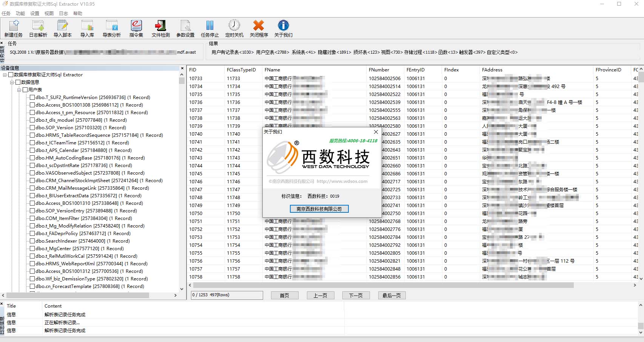Check dbo.Access_BOS1001308 checkbox
The width and height of the screenshot is (644, 342).
tap(32, 105)
